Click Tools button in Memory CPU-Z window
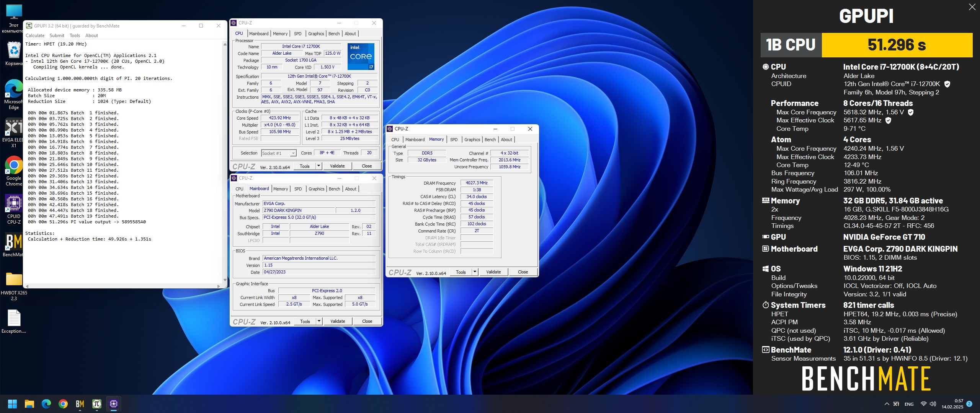The height and width of the screenshot is (413, 980). (461, 272)
